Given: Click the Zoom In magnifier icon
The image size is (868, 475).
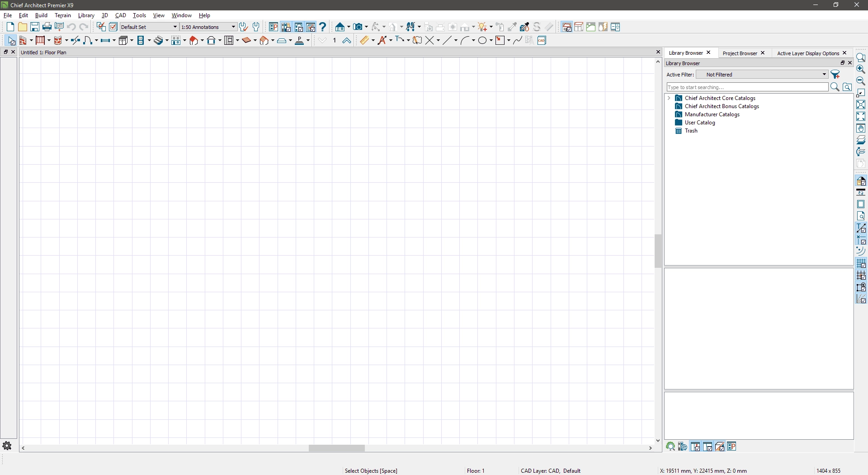Looking at the screenshot, I should [x=861, y=69].
